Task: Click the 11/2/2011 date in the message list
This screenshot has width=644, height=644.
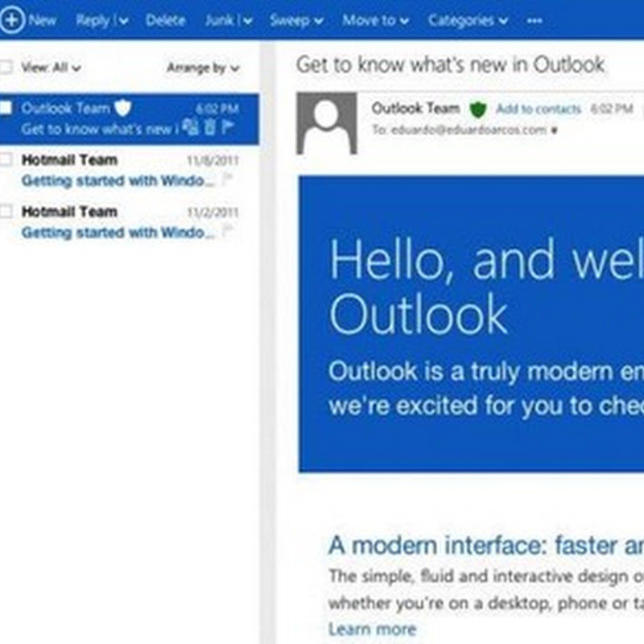Action: coord(213,212)
